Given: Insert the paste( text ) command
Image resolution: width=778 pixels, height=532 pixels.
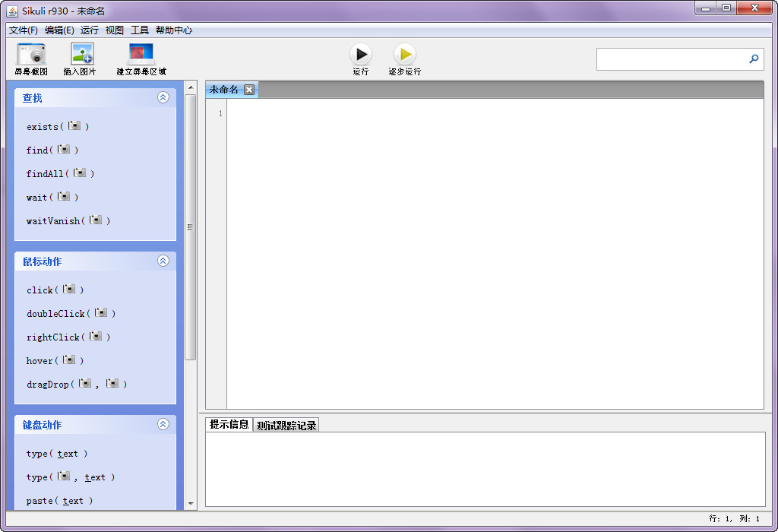Looking at the screenshot, I should (x=59, y=501).
